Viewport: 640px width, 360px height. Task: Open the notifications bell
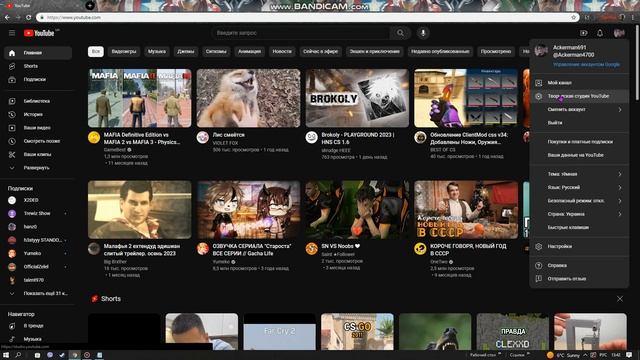[600, 33]
